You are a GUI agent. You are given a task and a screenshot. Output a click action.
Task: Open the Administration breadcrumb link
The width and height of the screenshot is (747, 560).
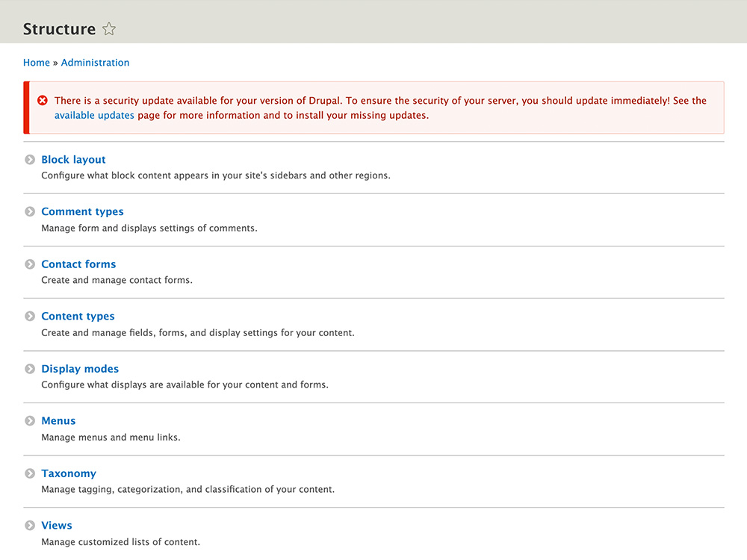pos(95,63)
